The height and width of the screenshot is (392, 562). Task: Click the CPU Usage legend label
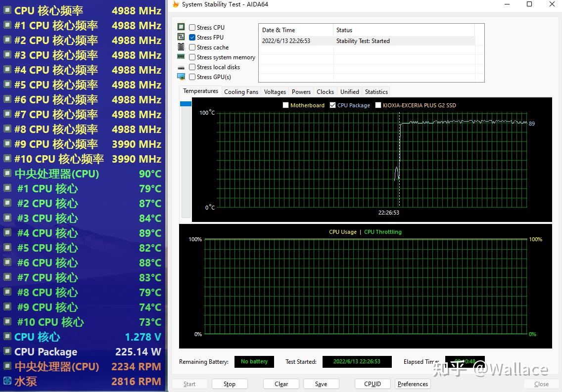(x=343, y=232)
